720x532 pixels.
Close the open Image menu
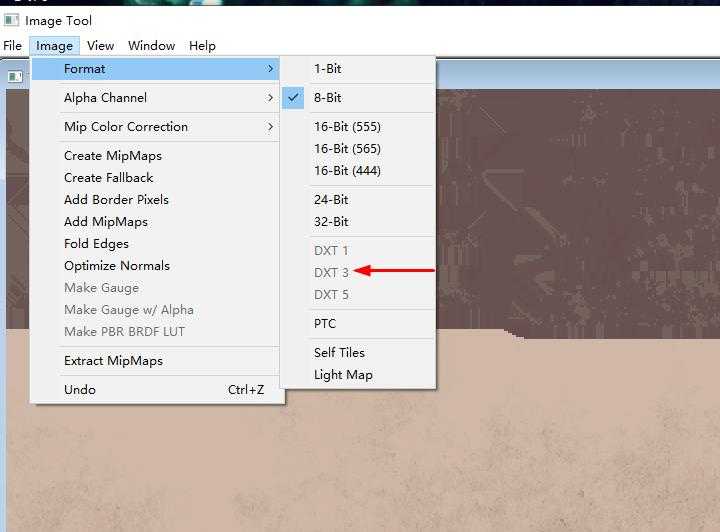coord(54,46)
